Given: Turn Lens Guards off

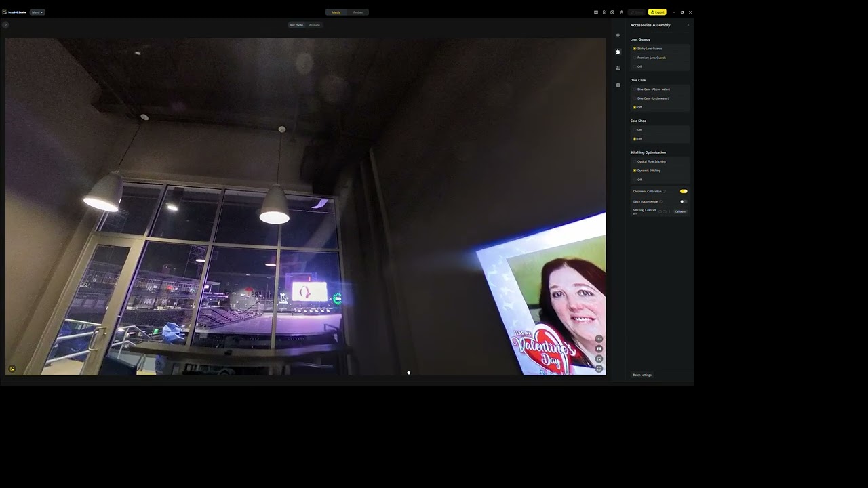Looking at the screenshot, I should [637, 66].
